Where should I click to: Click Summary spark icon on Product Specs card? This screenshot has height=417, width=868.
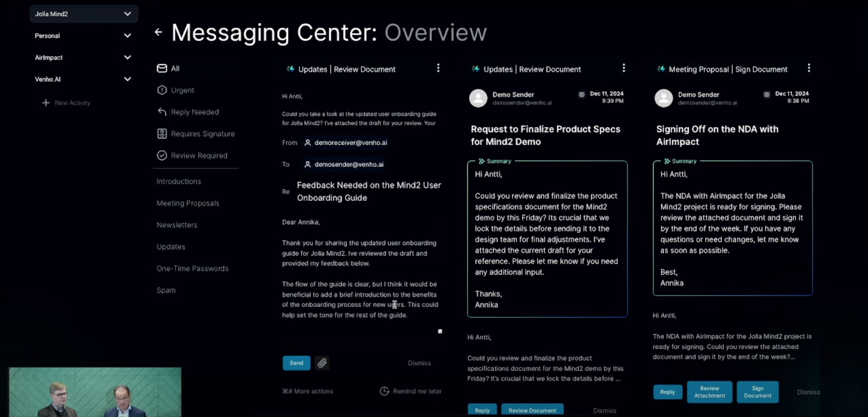click(481, 161)
